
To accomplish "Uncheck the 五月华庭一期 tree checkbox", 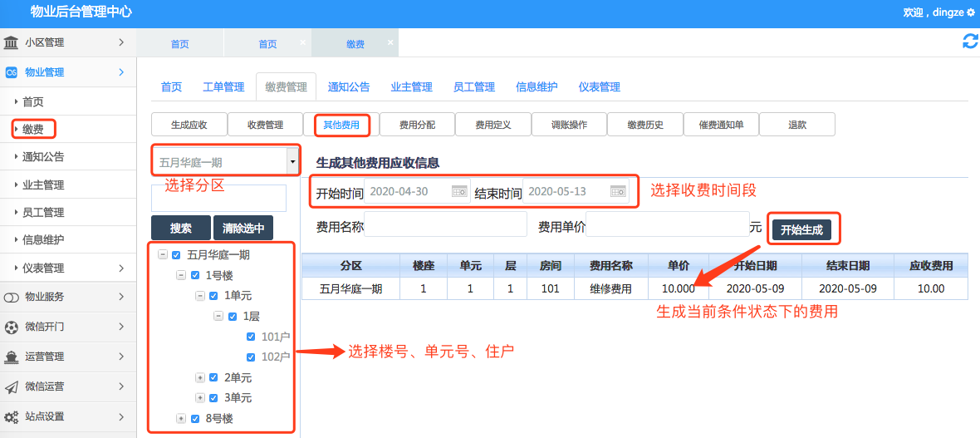I will tap(176, 254).
